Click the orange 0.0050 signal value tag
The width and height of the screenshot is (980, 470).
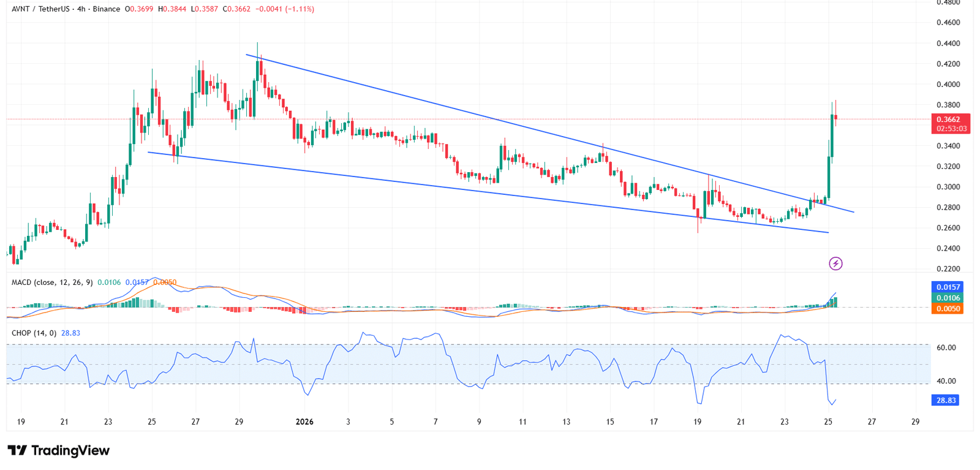pyautogui.click(x=947, y=309)
